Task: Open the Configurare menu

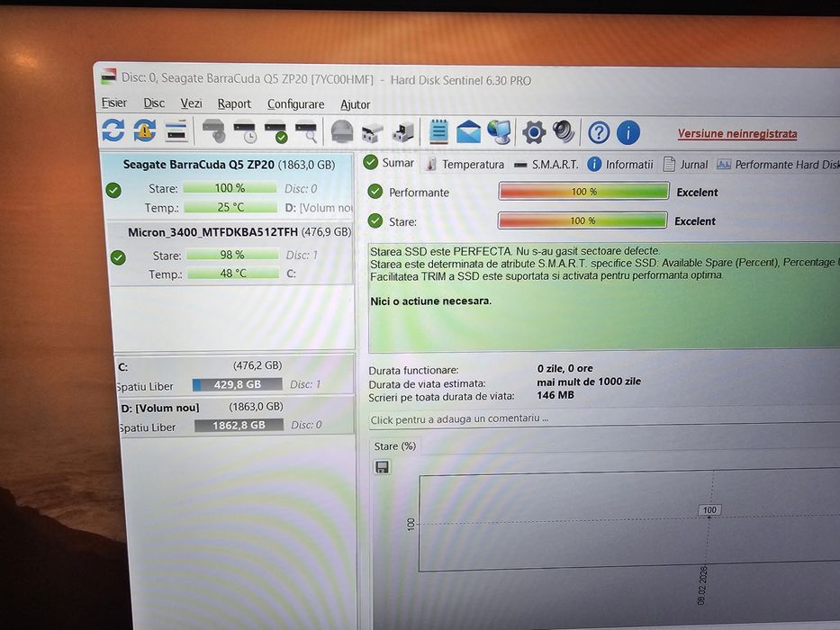Action: coord(295,103)
